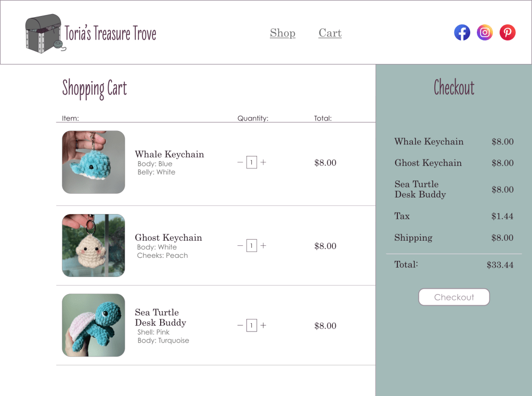532x396 pixels.
Task: Increase Ghost Keychain quantity with plus
Action: [263, 246]
